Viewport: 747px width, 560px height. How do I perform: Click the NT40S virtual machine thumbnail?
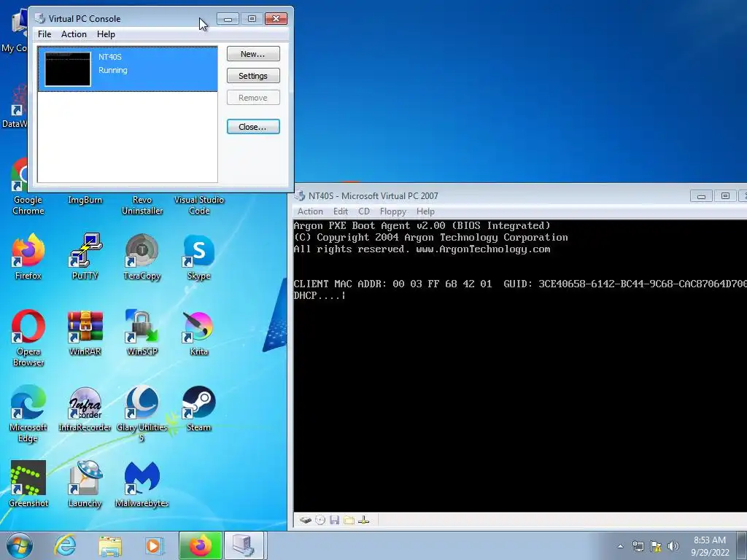[68, 69]
